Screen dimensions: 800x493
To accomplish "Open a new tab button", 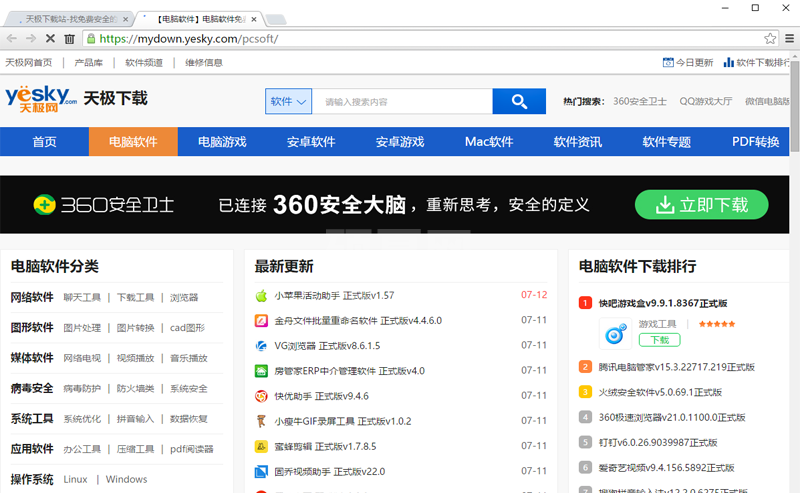I will [x=276, y=19].
